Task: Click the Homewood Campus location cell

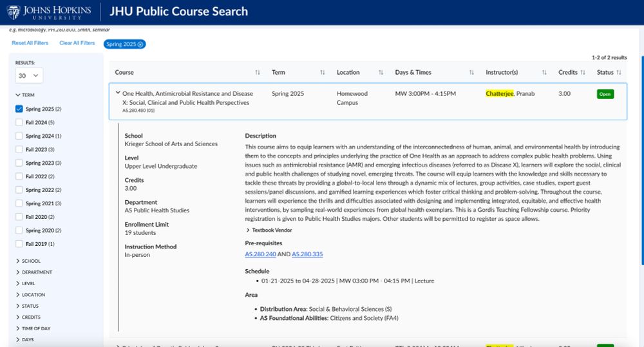Action: (352, 98)
